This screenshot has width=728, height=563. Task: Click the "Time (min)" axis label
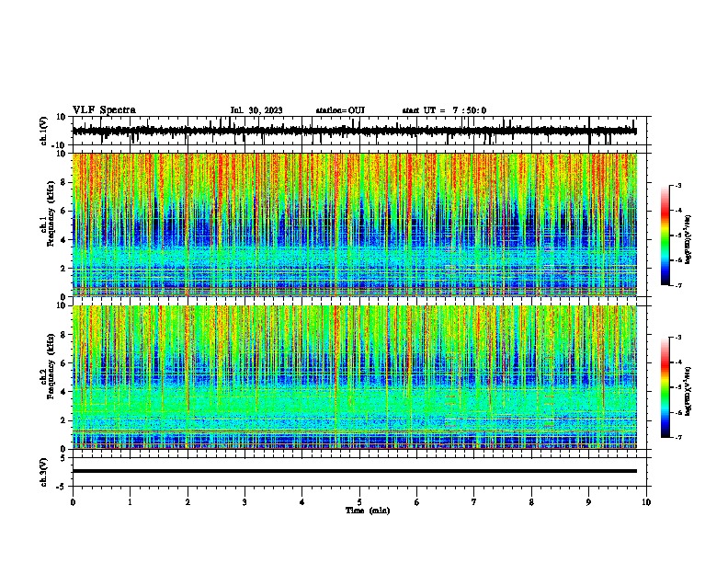tap(368, 511)
